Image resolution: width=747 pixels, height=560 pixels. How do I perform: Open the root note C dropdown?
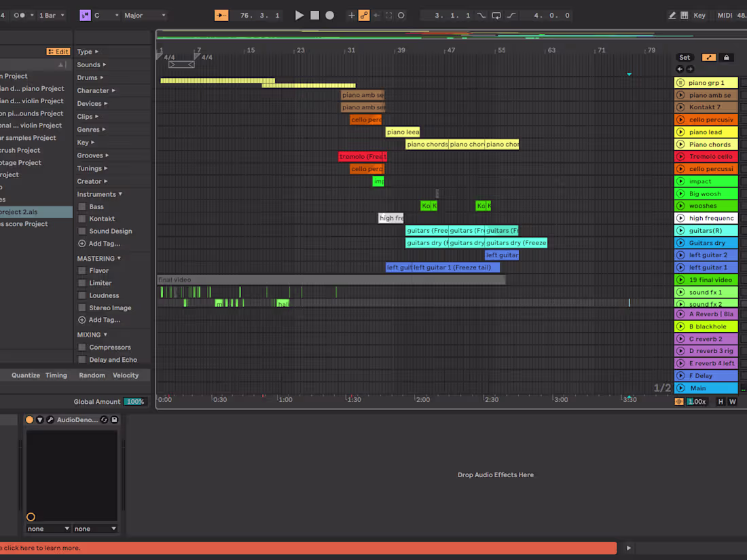[106, 15]
